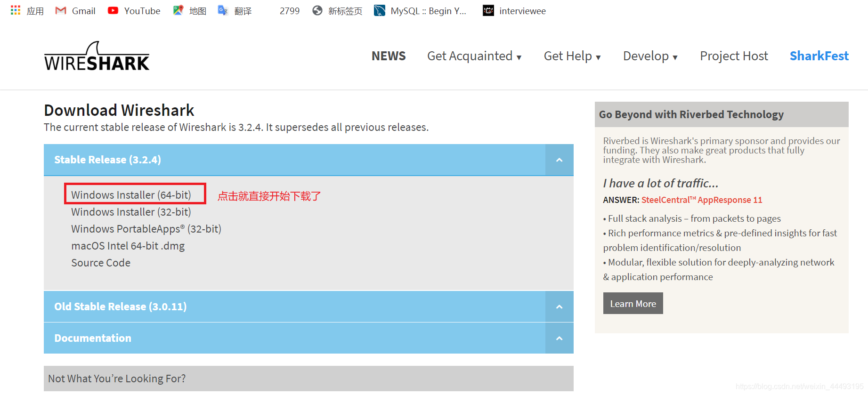Image resolution: width=868 pixels, height=395 pixels.
Task: Click the Wireshark shark fin logo
Action: 97,56
